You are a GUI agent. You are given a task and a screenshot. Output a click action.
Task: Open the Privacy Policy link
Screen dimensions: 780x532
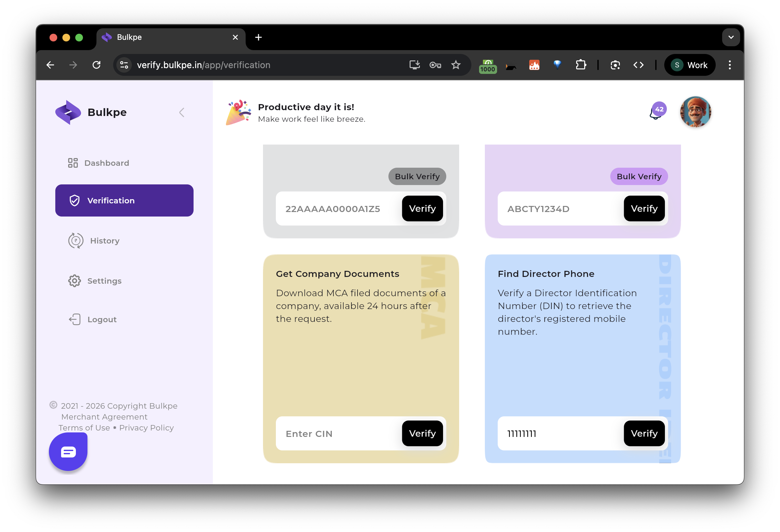coord(146,428)
